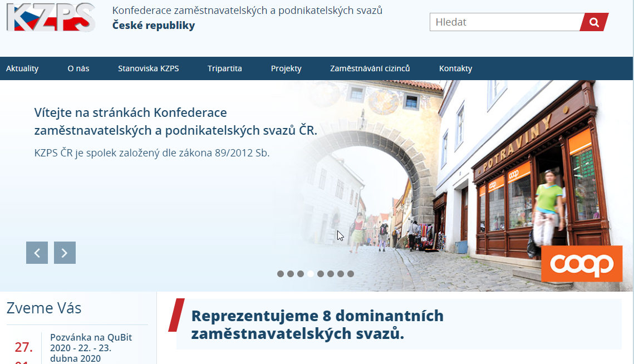The image size is (634, 364).
Task: Go to Stanoviska KZPS
Action: [149, 68]
